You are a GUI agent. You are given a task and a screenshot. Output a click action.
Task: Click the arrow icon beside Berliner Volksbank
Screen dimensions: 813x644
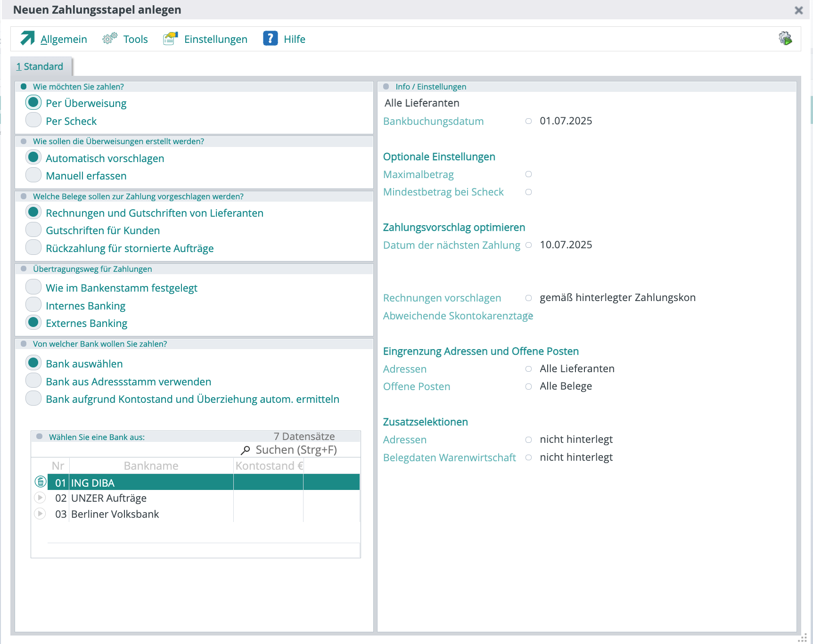pyautogui.click(x=40, y=514)
